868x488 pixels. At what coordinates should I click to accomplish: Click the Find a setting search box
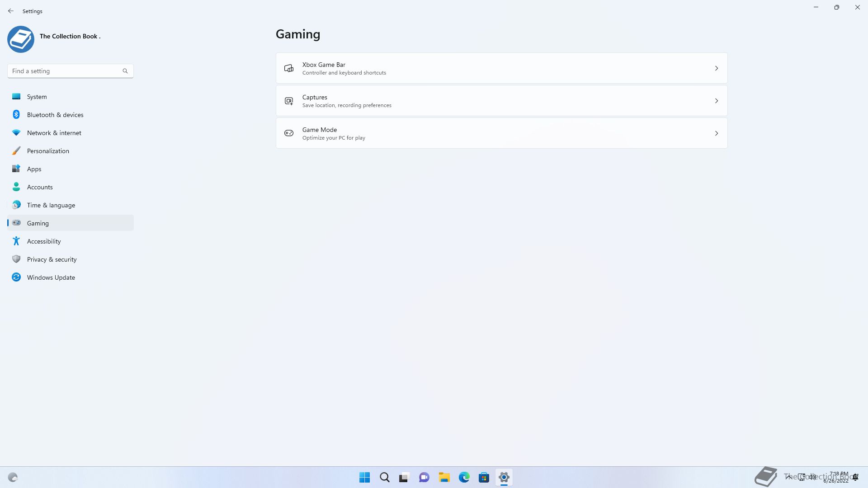pyautogui.click(x=66, y=71)
